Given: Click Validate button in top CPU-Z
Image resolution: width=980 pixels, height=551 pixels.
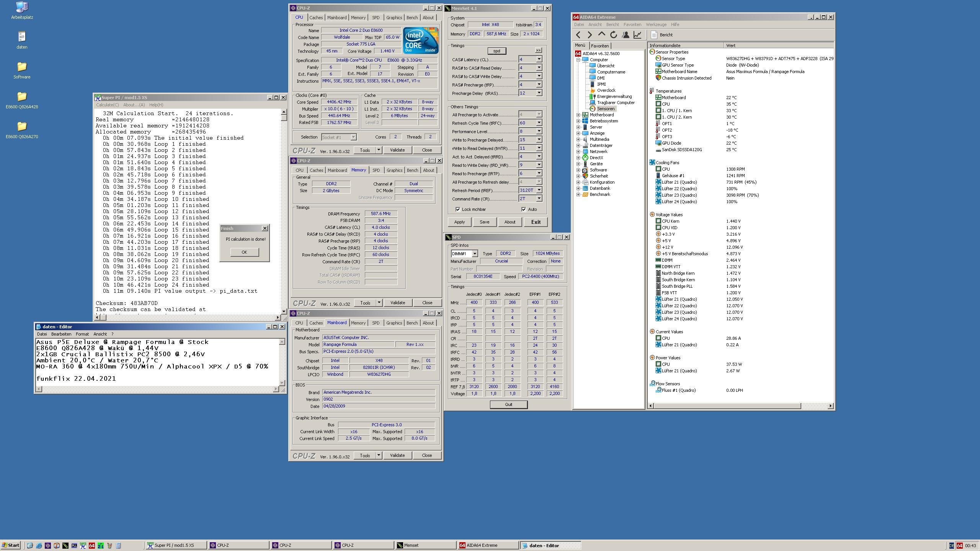Looking at the screenshot, I should tap(397, 150).
